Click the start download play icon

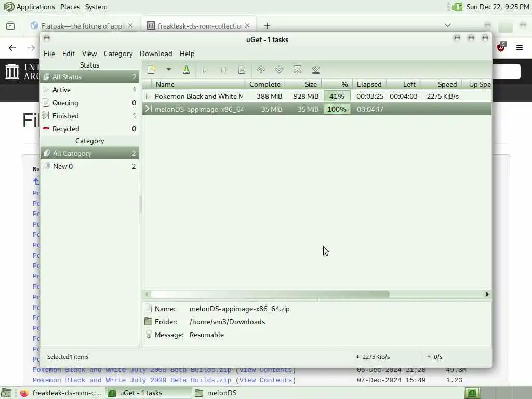point(205,70)
